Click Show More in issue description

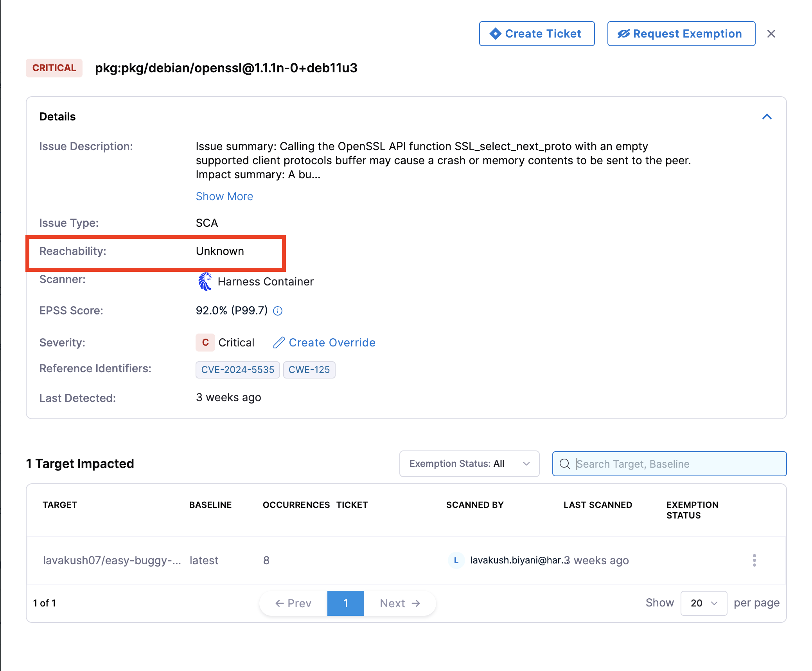pyautogui.click(x=224, y=196)
